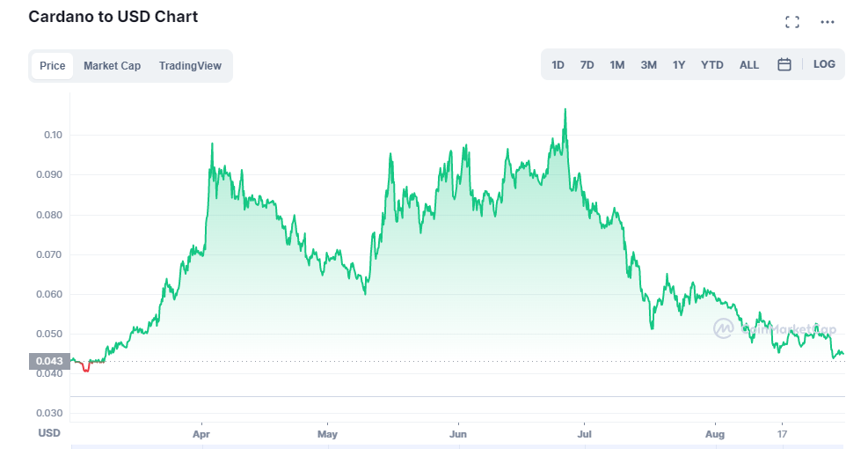The image size is (868, 449).
Task: Select the ALL time range
Action: coord(749,65)
